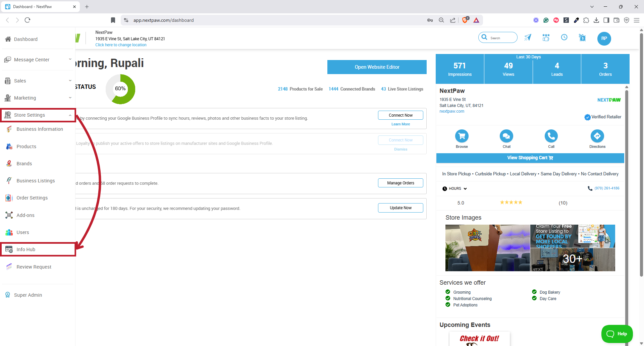Click the 43 Live Store Listings stat
Screen dimensions: 644x346
(x=402, y=89)
